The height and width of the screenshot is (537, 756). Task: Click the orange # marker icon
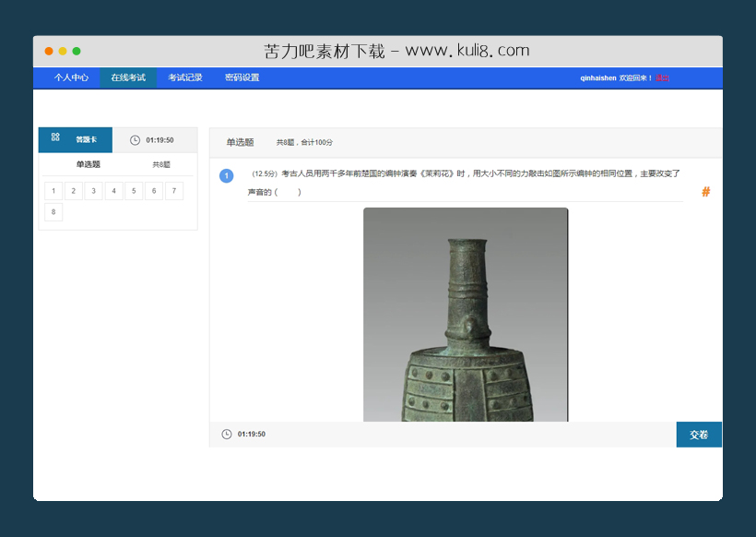click(705, 192)
